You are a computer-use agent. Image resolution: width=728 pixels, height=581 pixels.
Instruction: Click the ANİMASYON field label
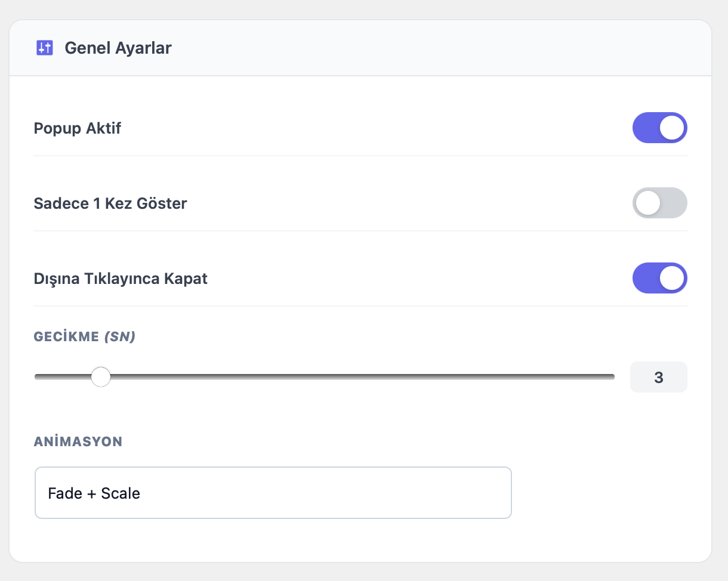click(x=78, y=441)
